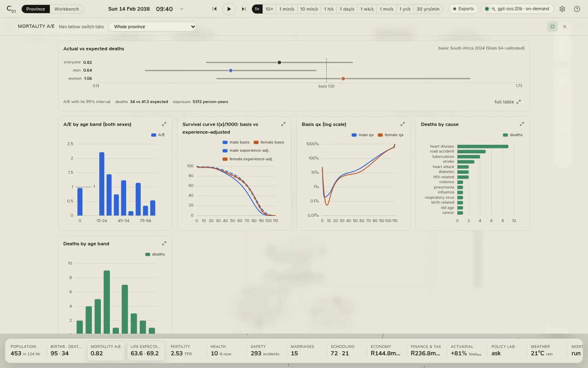Open the help question-mark icon
Viewport: 588px width, 368px height.
tap(577, 9)
